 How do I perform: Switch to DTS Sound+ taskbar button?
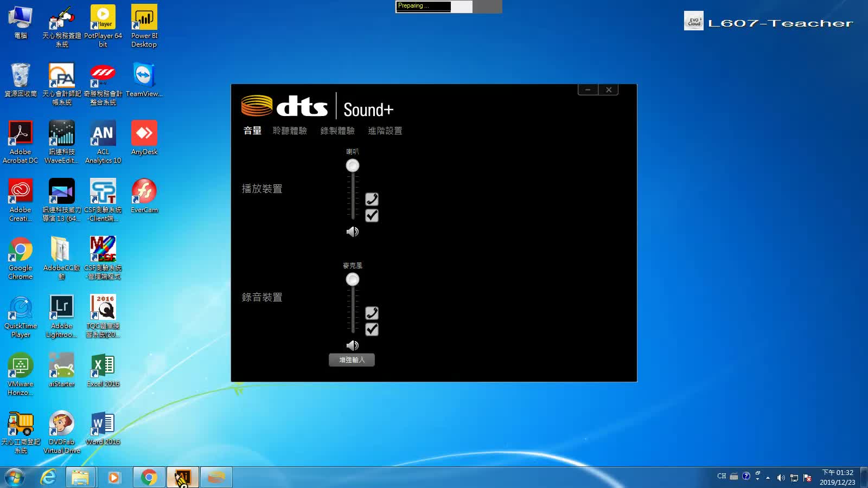point(216,477)
